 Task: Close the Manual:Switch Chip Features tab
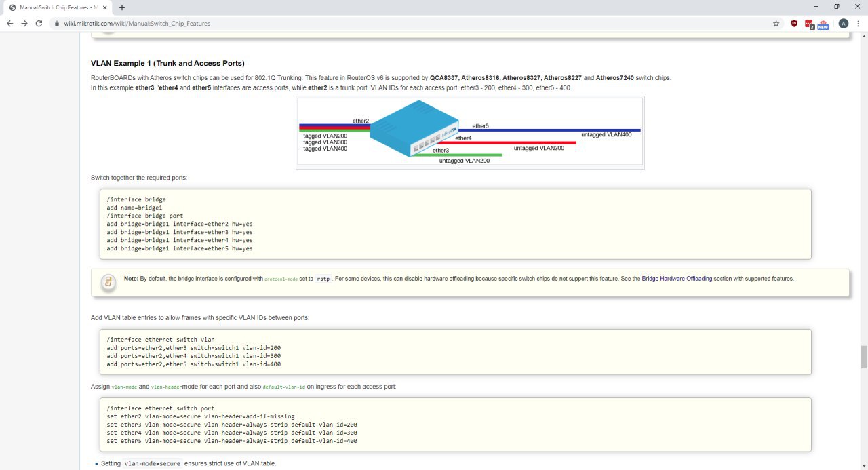click(x=104, y=7)
